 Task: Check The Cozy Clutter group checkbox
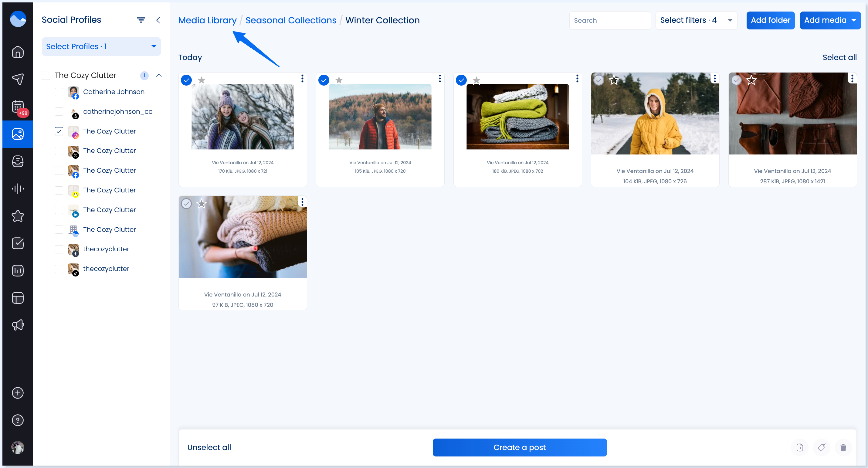click(46, 76)
